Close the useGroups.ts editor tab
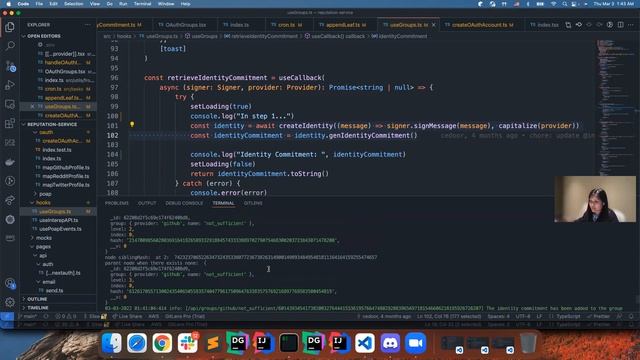The width and height of the screenshot is (640, 360). (433, 25)
